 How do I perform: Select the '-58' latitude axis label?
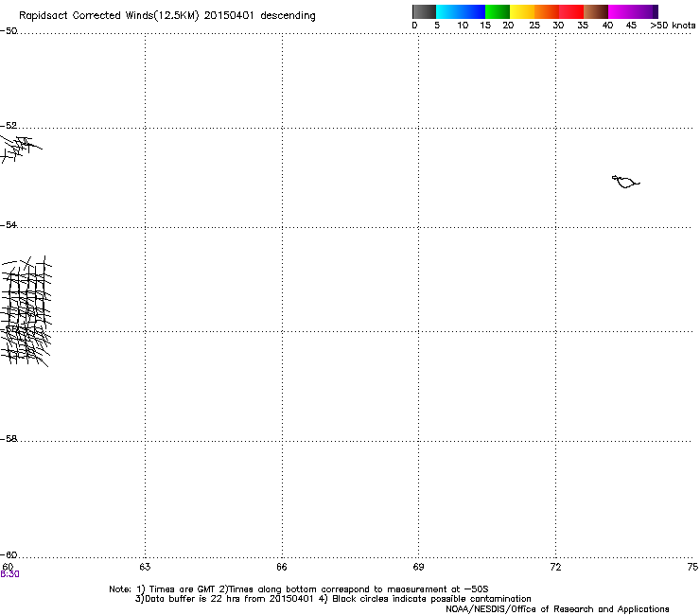(9, 439)
